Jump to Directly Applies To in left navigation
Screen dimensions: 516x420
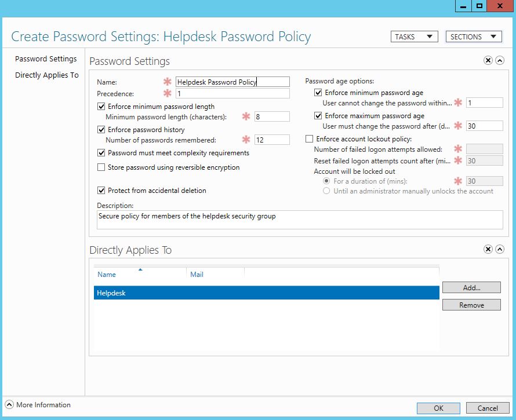coord(46,75)
